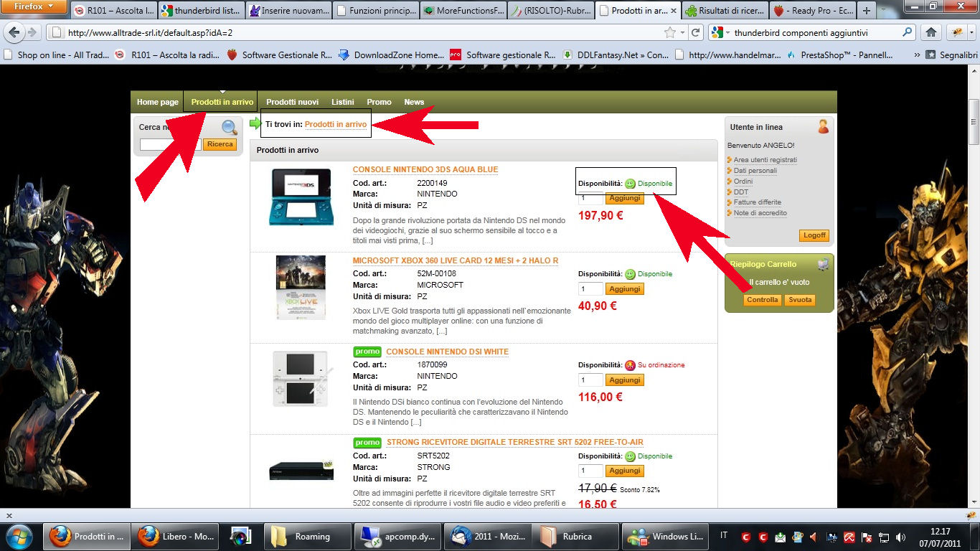Image resolution: width=980 pixels, height=551 pixels.
Task: Click Aggiungi for CONSOLE NINTENDO DSI WHITE
Action: click(x=625, y=380)
